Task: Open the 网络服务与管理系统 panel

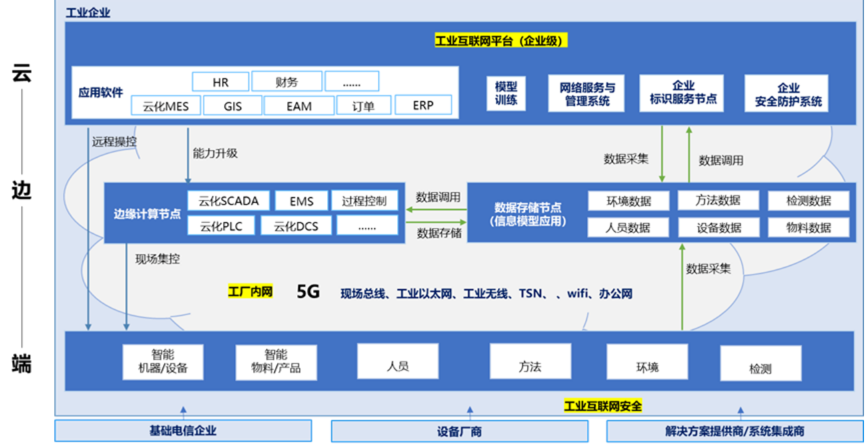Action: (586, 93)
